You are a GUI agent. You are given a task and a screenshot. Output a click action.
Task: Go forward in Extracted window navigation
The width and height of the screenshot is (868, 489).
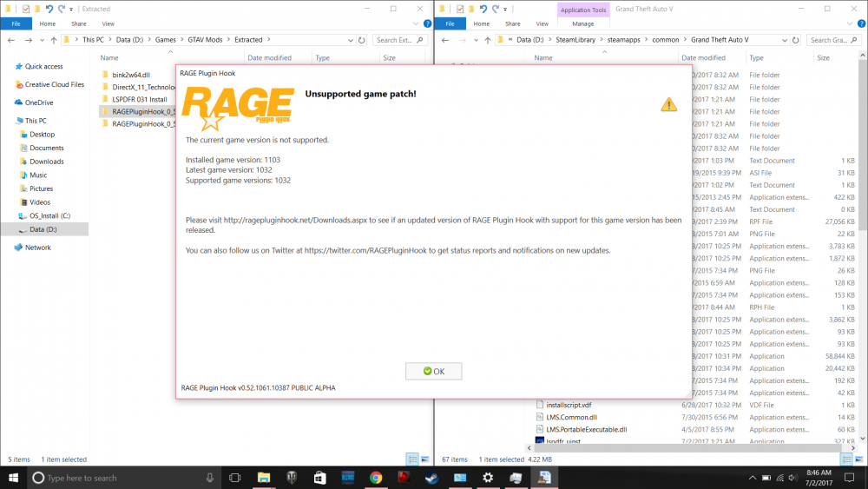(29, 40)
